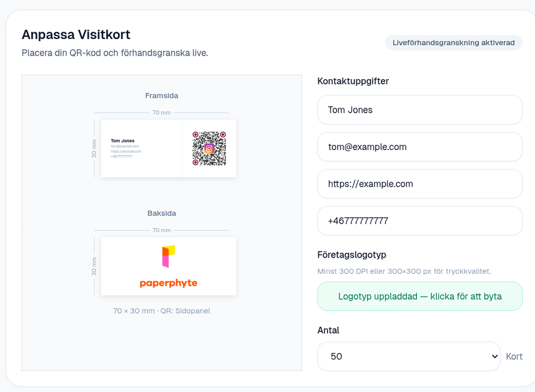This screenshot has height=392, width=535.
Task: Open the Antal quantity dropdown
Action: click(408, 356)
